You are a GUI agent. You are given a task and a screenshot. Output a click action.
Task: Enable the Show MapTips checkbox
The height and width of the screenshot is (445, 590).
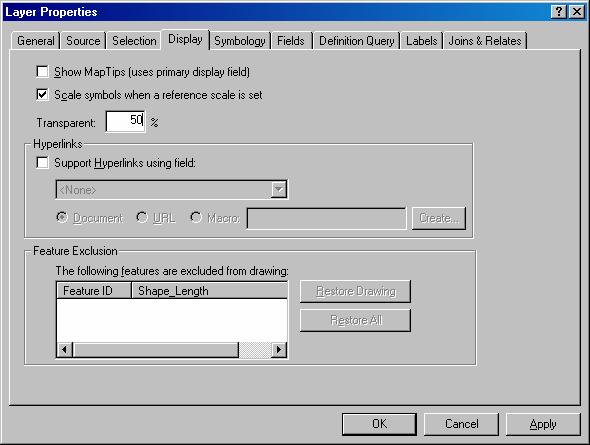tap(42, 71)
